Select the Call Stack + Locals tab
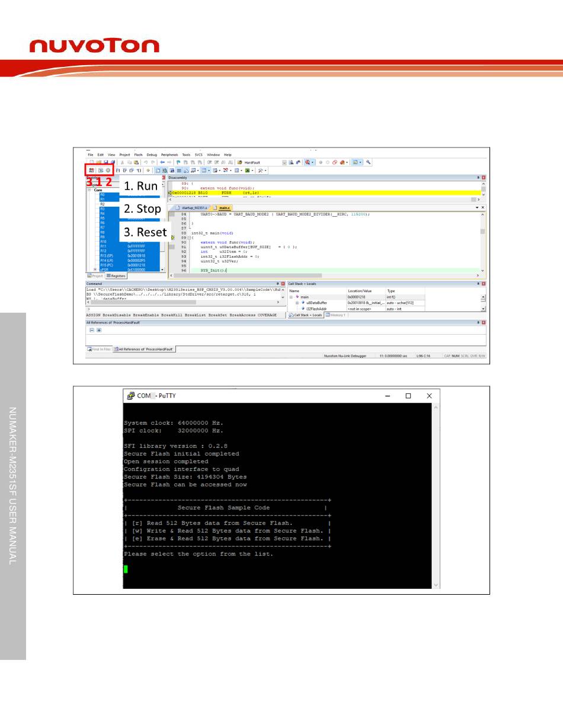This screenshot has height=728, width=563. [x=305, y=315]
